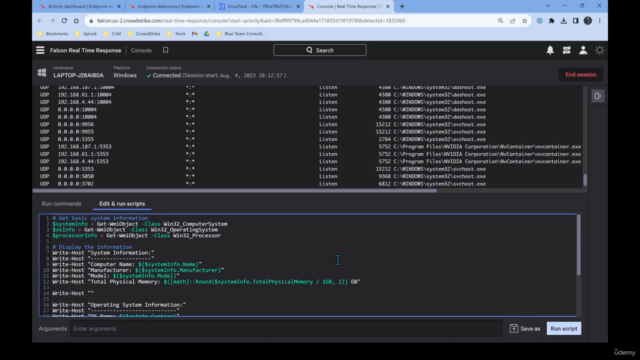The height and width of the screenshot is (360, 640).
Task: Click the Windows platform logo icon
Action: [42, 73]
